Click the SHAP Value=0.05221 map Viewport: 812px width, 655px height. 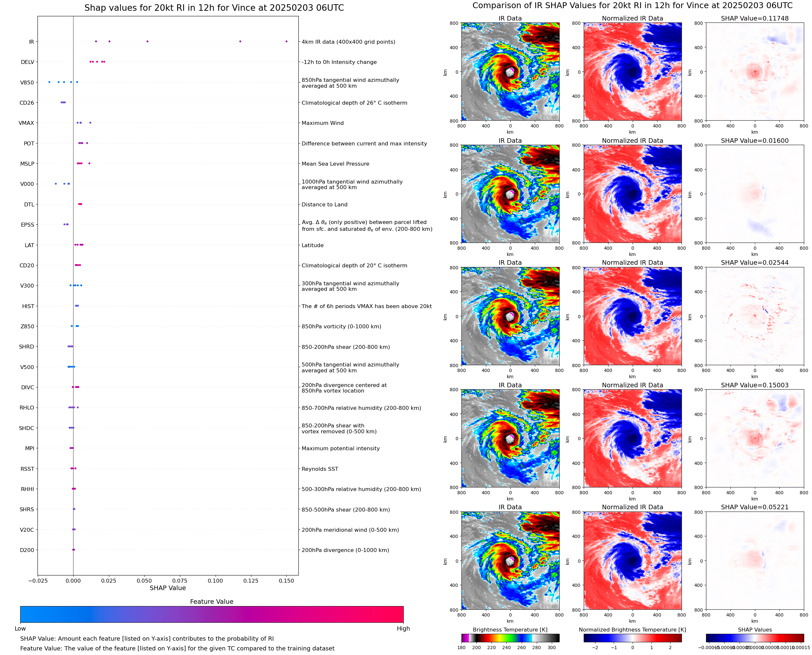pos(754,560)
